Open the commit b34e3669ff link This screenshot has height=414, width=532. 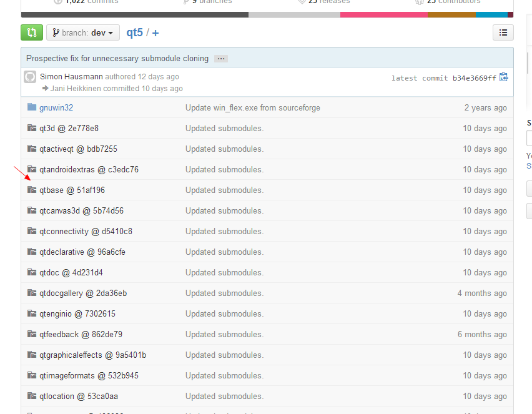475,78
